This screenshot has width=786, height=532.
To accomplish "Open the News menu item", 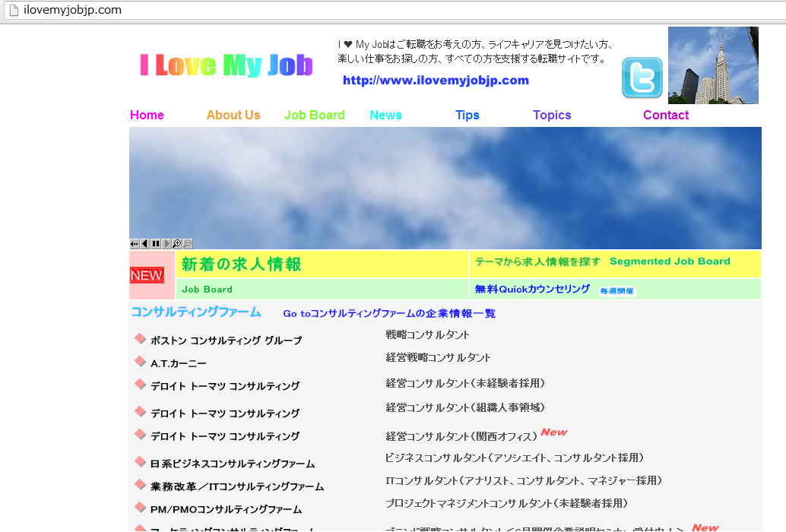I will click(x=385, y=116).
